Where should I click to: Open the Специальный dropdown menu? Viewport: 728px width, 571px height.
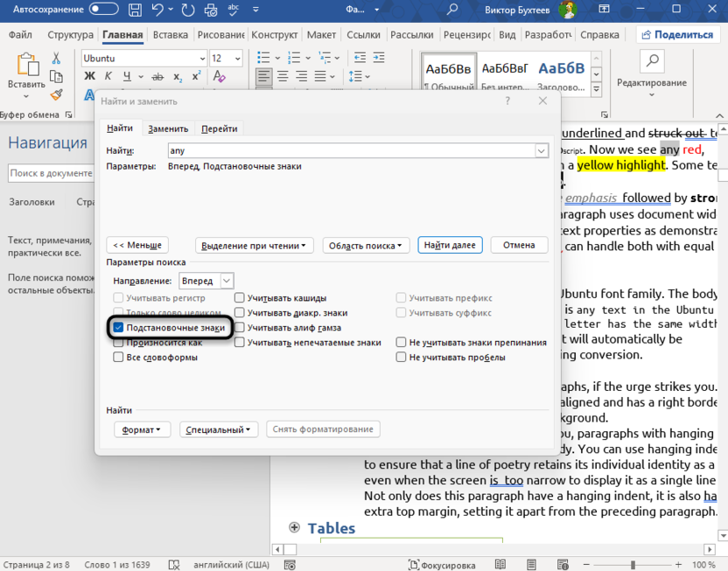(218, 429)
